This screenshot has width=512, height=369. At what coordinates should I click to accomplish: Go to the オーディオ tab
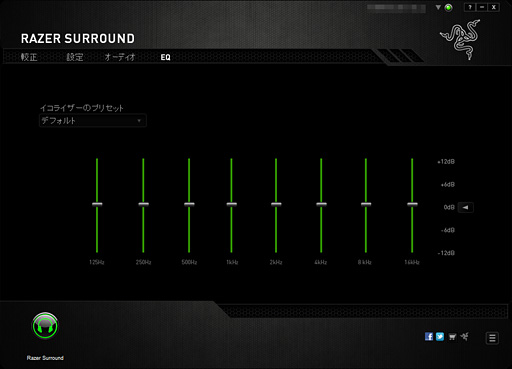120,57
